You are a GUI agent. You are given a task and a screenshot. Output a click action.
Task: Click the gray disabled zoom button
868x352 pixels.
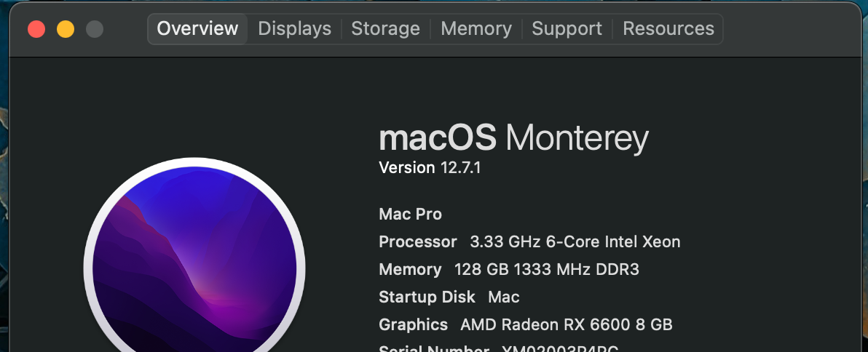click(x=95, y=29)
